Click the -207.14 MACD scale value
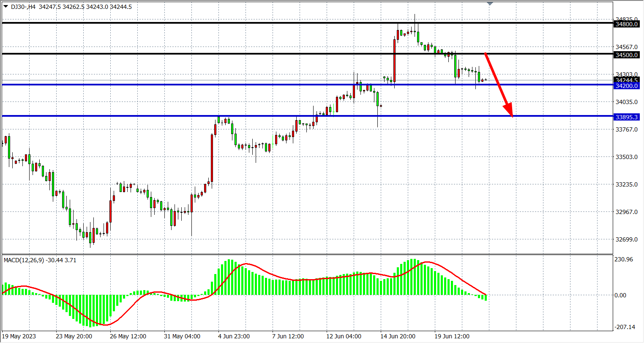The width and height of the screenshot is (644, 343). point(625,327)
